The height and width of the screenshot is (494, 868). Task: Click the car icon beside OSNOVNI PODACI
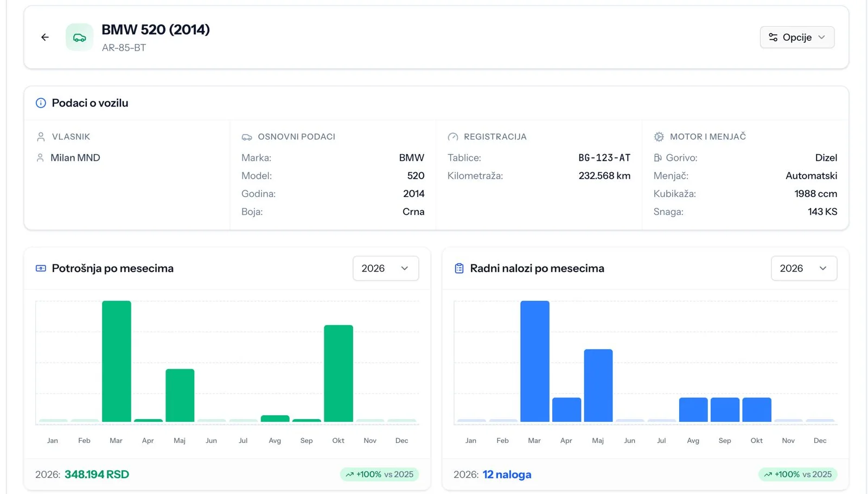point(247,137)
